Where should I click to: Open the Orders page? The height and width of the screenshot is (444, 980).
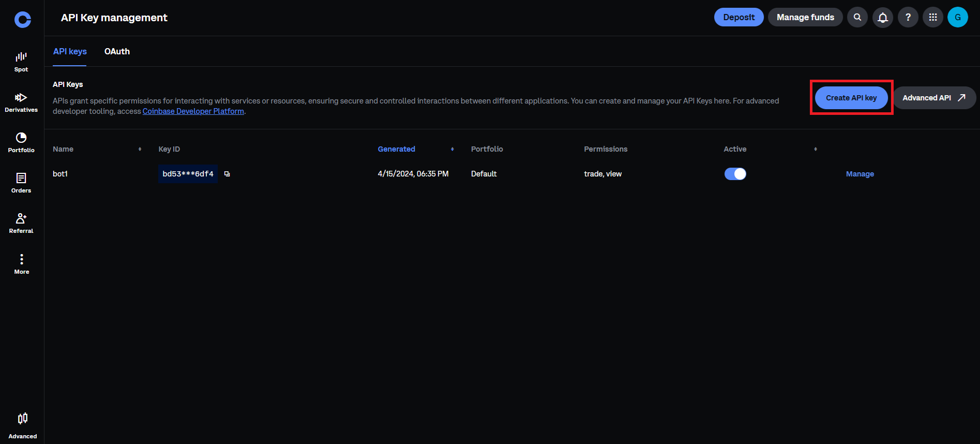point(21,183)
